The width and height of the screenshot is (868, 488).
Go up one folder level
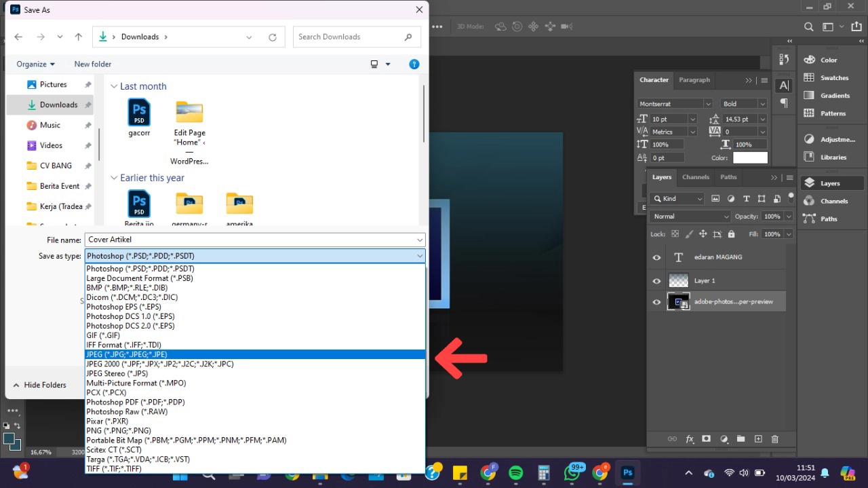point(79,37)
